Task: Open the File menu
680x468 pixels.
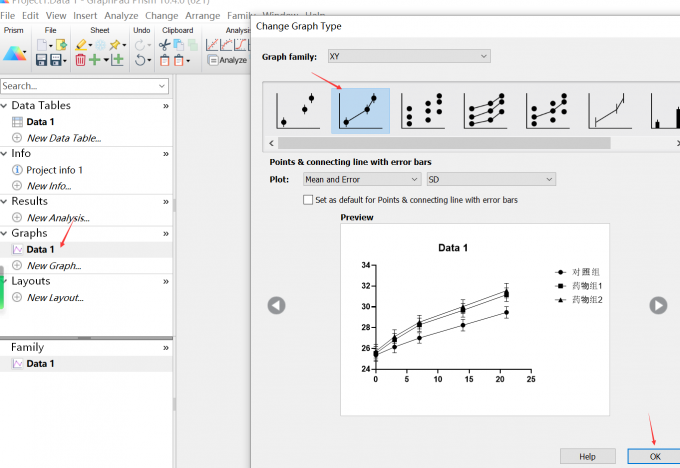Action: tap(7, 16)
